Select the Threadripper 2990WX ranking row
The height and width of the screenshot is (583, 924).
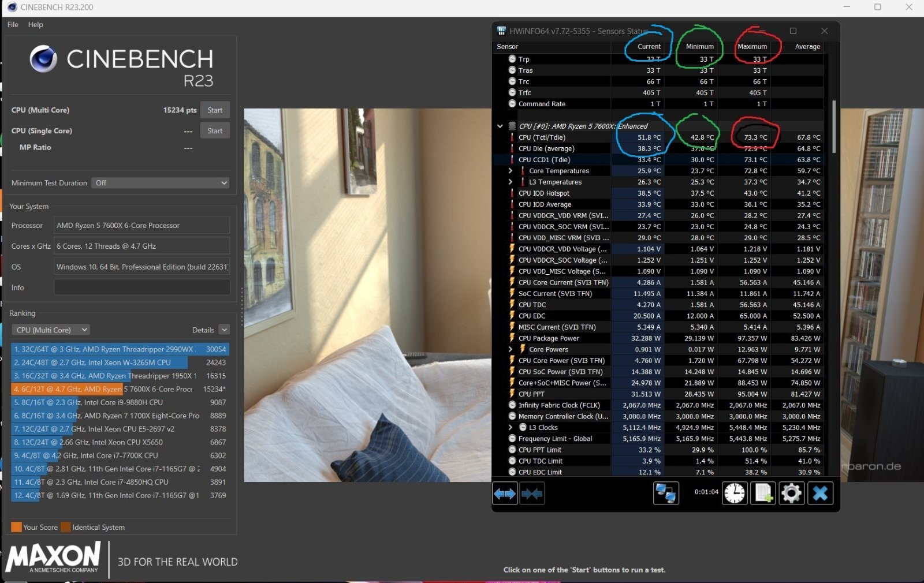120,349
